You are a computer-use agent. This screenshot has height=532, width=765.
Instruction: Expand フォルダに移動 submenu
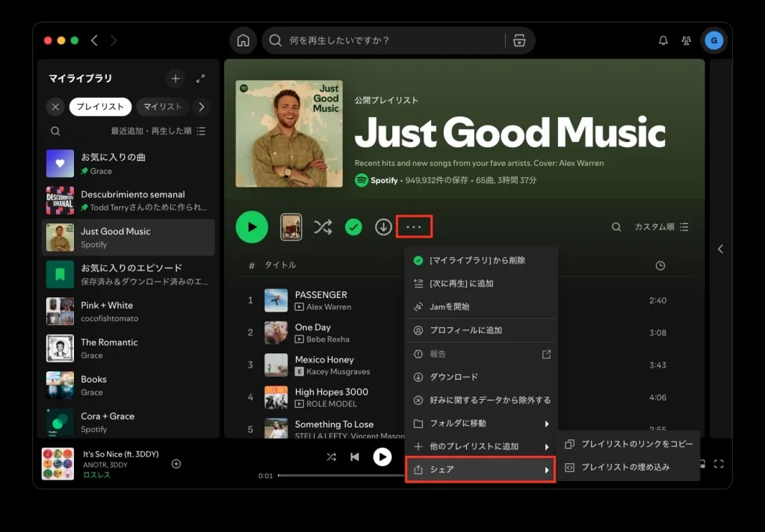click(x=481, y=423)
